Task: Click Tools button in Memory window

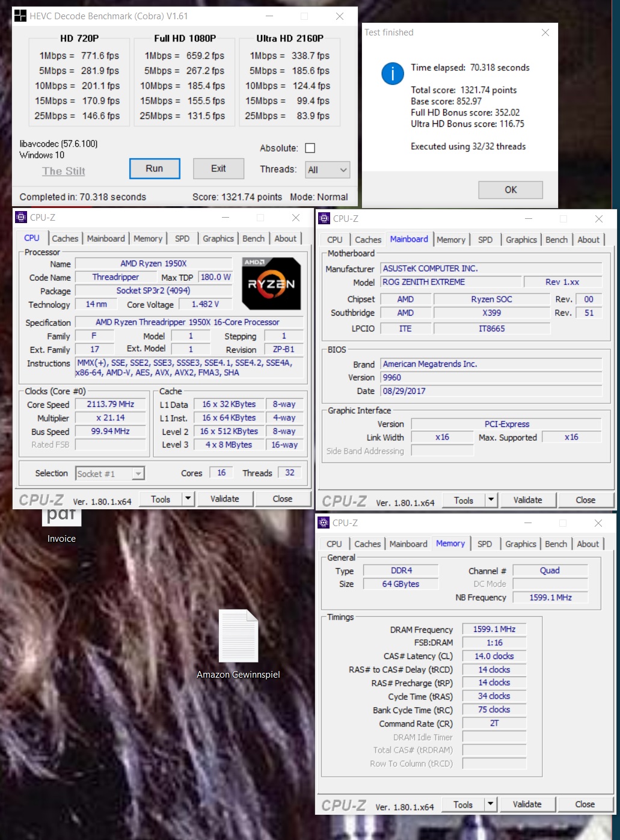Action: coord(463,805)
